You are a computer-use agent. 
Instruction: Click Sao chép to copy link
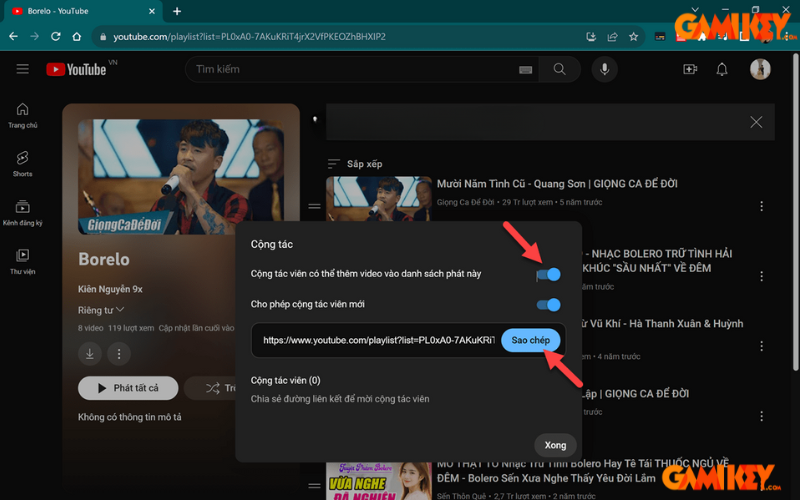(x=531, y=340)
